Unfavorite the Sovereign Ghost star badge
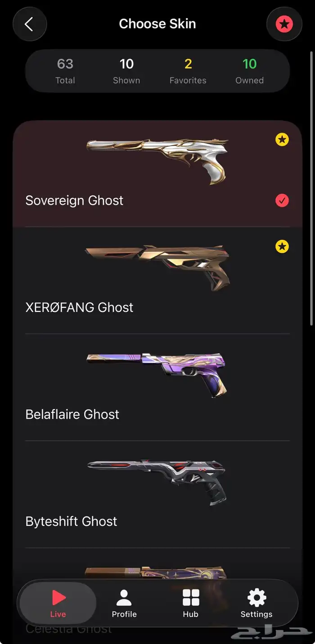 click(282, 140)
